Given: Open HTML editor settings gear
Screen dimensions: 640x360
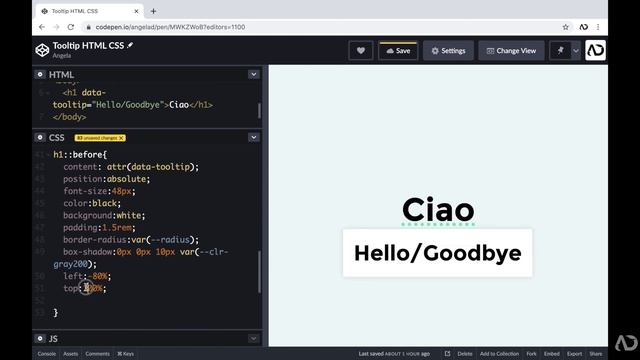Looking at the screenshot, I should (40, 74).
